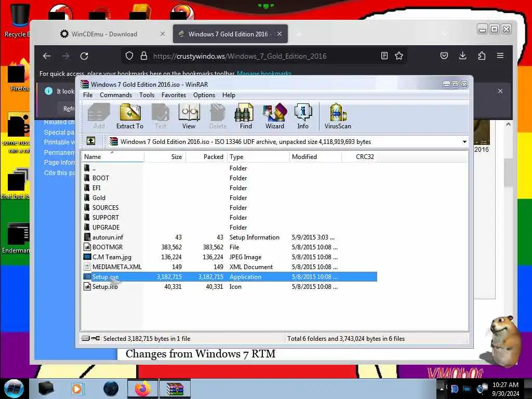Click the site padlock icon
This screenshot has height=399, width=532.
tap(144, 56)
